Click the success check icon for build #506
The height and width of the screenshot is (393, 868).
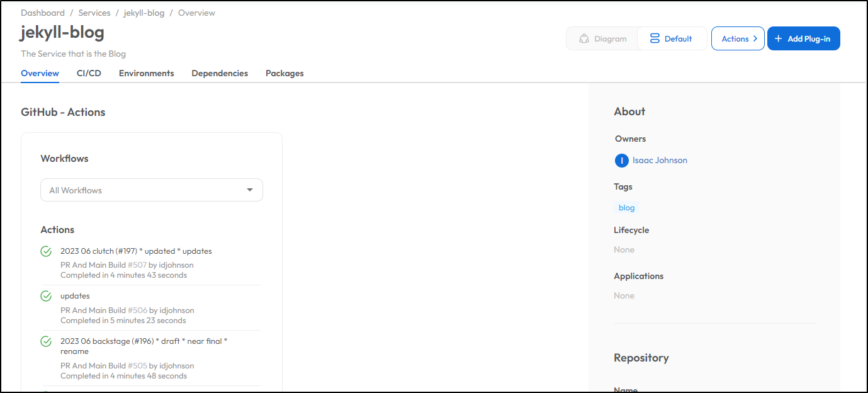click(x=46, y=296)
